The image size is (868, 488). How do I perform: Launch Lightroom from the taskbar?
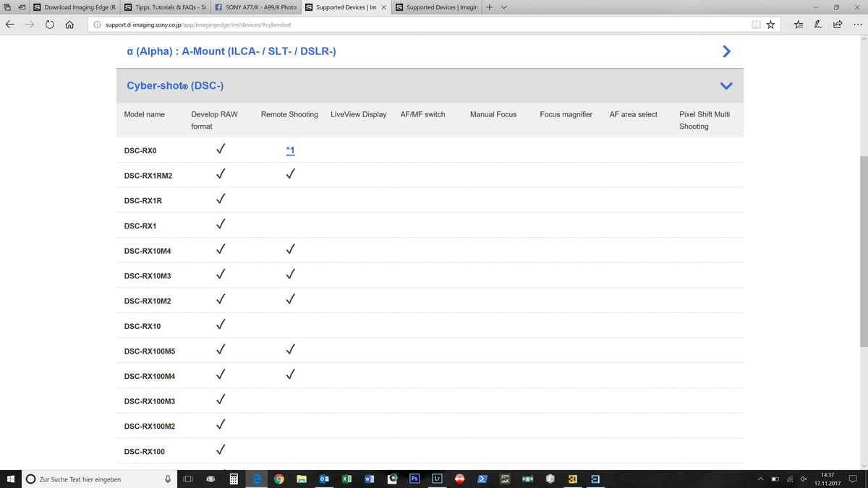tap(437, 479)
